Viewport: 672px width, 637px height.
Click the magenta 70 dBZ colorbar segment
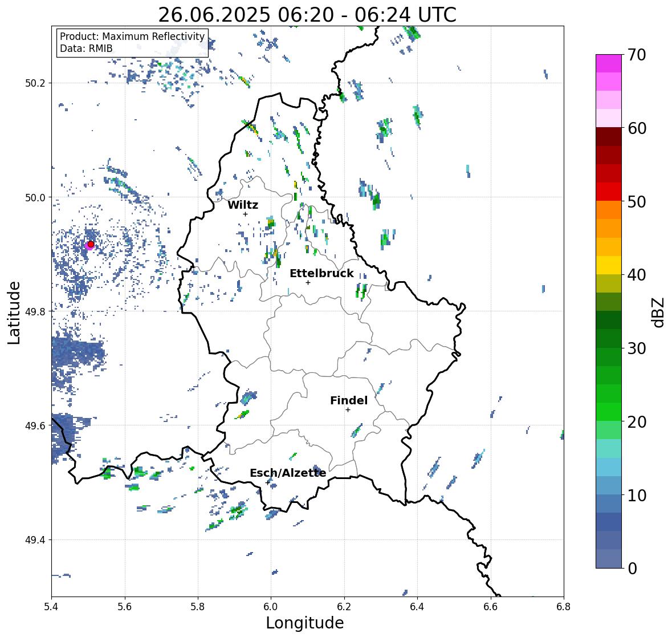609,63
